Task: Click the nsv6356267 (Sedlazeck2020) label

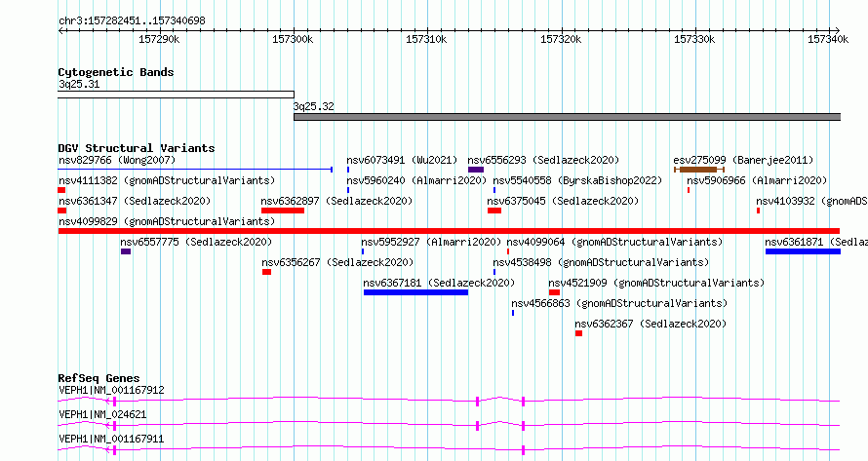Action: point(337,262)
